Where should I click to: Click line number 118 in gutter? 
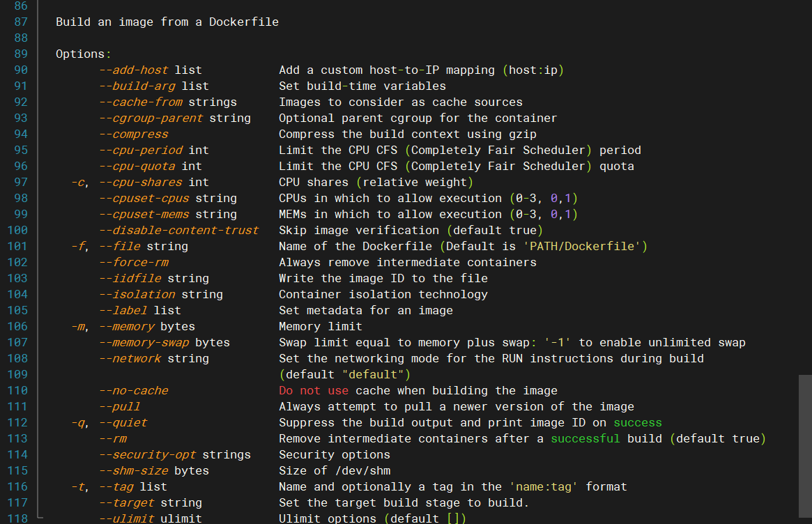pyautogui.click(x=17, y=518)
